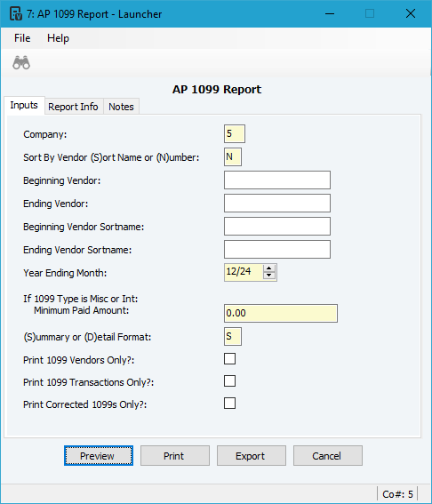Viewport: 432px width, 504px height.
Task: Switch to the Inputs tab
Action: pos(24,105)
